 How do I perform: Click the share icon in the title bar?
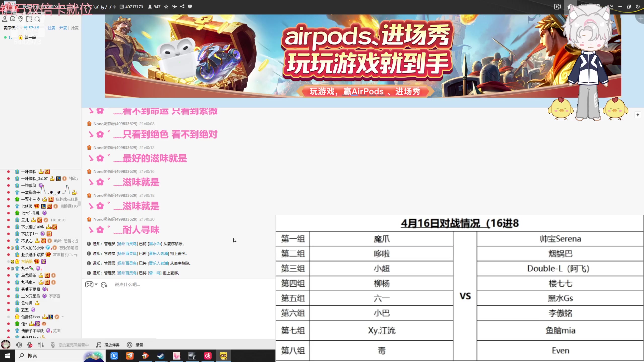click(x=182, y=7)
